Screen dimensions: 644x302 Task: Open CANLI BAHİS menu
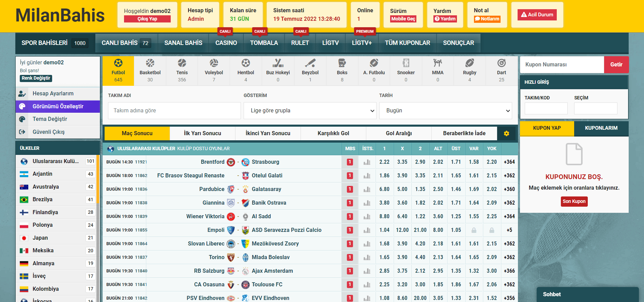click(x=126, y=43)
